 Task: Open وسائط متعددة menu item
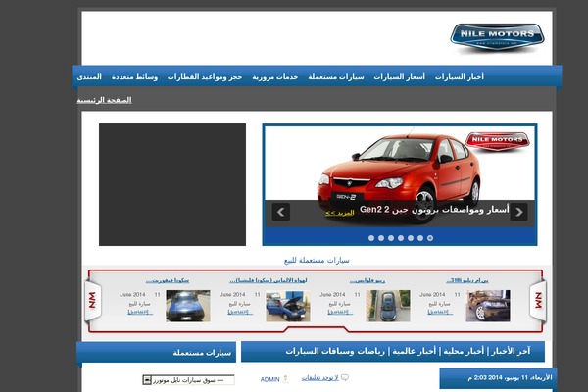click(x=134, y=76)
